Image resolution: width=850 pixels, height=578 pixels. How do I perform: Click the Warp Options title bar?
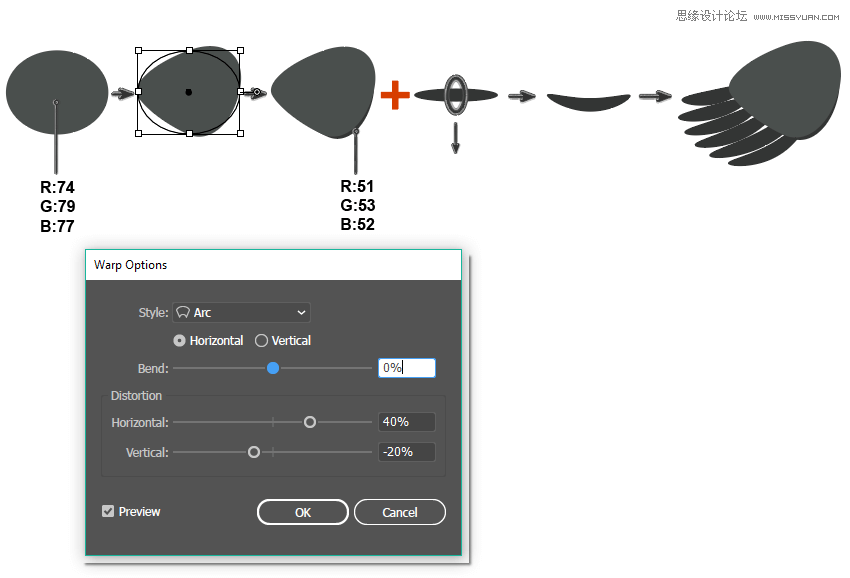pyautogui.click(x=273, y=265)
